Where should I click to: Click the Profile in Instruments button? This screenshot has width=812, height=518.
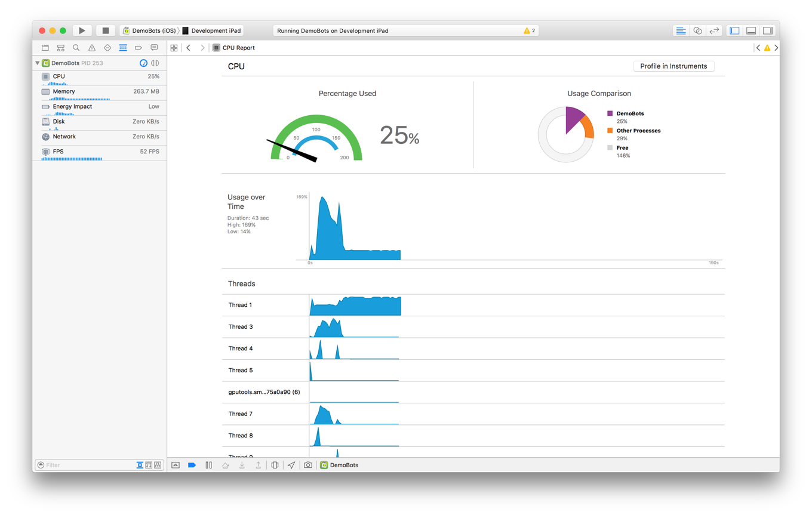click(673, 66)
